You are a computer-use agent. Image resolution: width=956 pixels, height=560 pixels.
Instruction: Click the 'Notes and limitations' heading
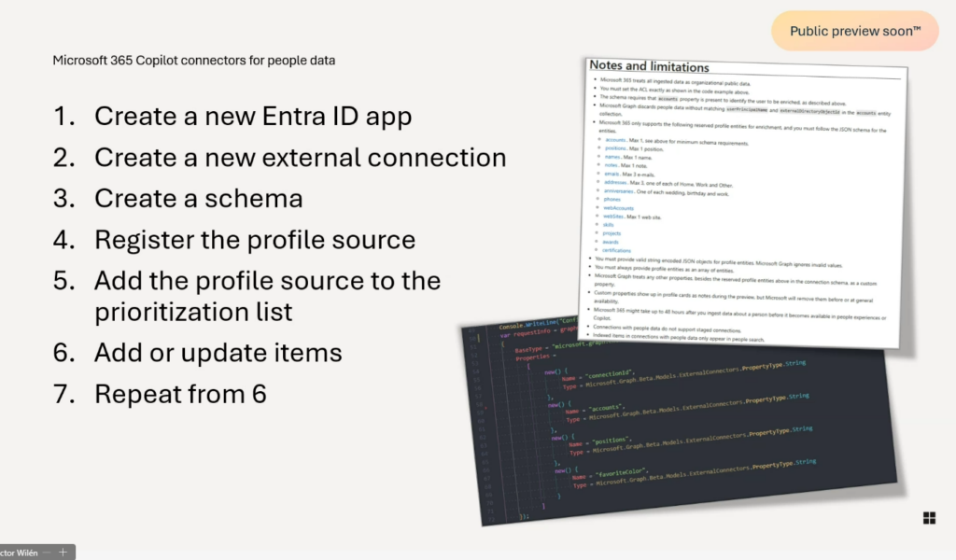pos(650,66)
